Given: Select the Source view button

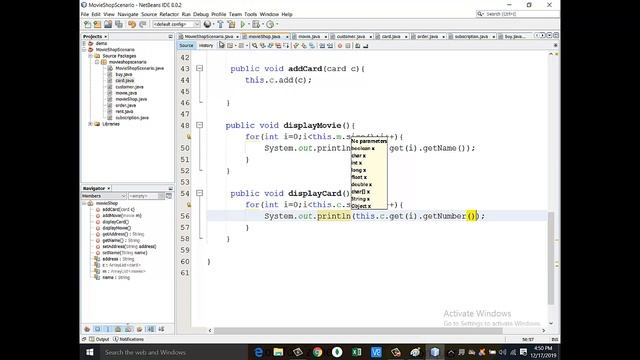Looking at the screenshot, I should click(186, 46).
